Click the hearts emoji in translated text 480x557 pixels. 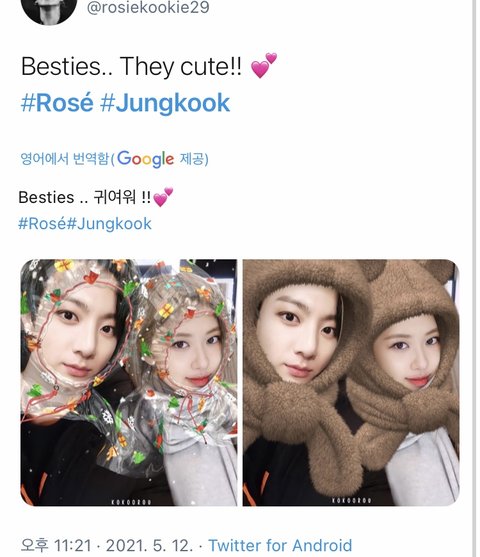click(163, 197)
